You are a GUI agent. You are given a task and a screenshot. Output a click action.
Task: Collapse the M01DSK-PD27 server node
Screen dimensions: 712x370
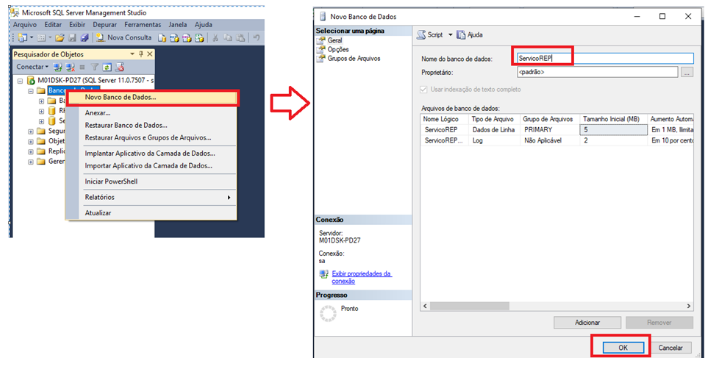click(x=20, y=81)
